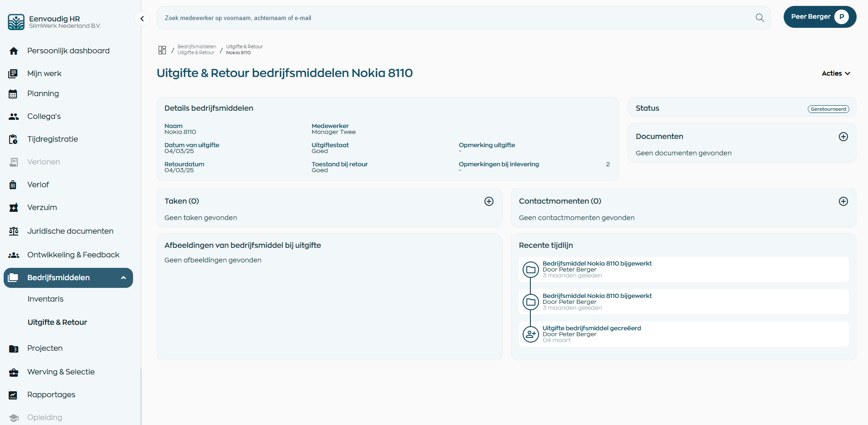Click the Geretourneerd status badge
Screen dimensions: 868x425
tap(828, 109)
